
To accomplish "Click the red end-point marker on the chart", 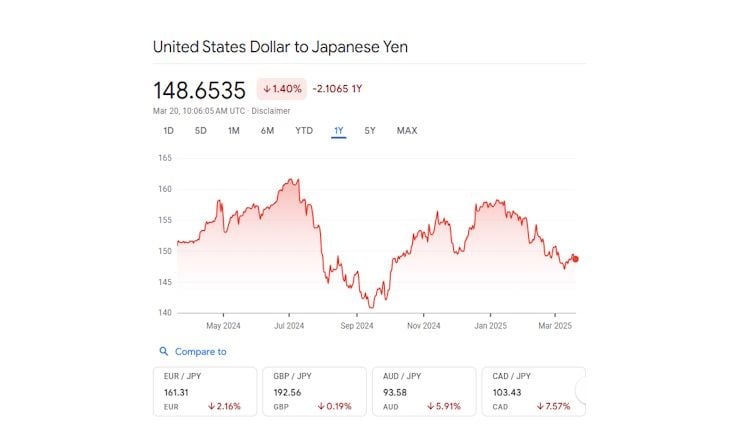I will 575,259.
